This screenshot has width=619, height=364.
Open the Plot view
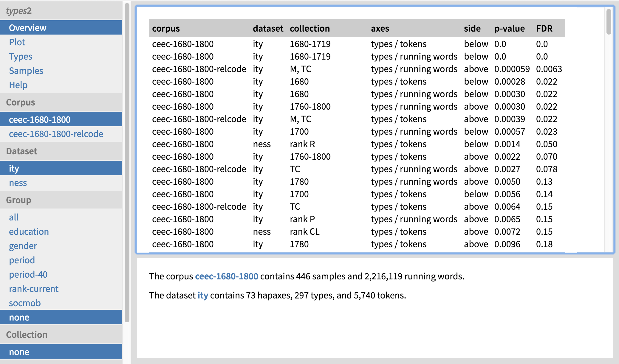[x=61, y=42]
